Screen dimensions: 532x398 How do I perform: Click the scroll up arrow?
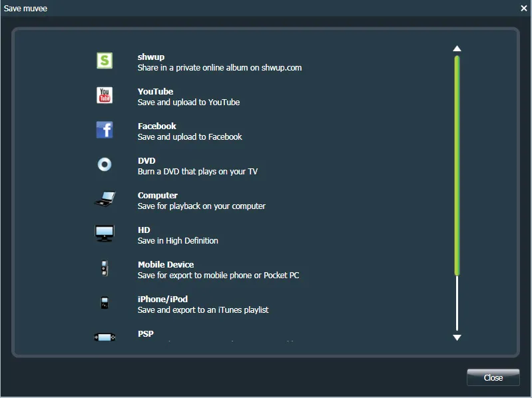pos(457,49)
